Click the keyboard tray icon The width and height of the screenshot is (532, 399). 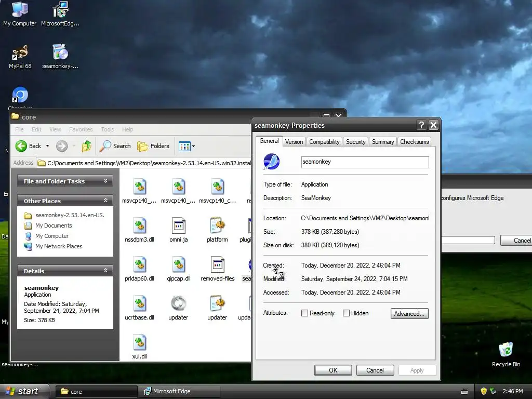coord(464,392)
